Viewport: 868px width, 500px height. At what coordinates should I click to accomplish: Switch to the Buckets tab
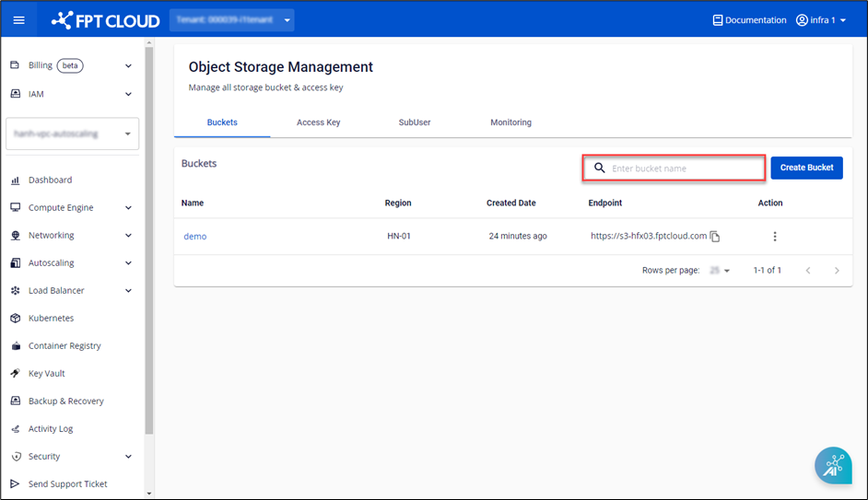click(222, 122)
